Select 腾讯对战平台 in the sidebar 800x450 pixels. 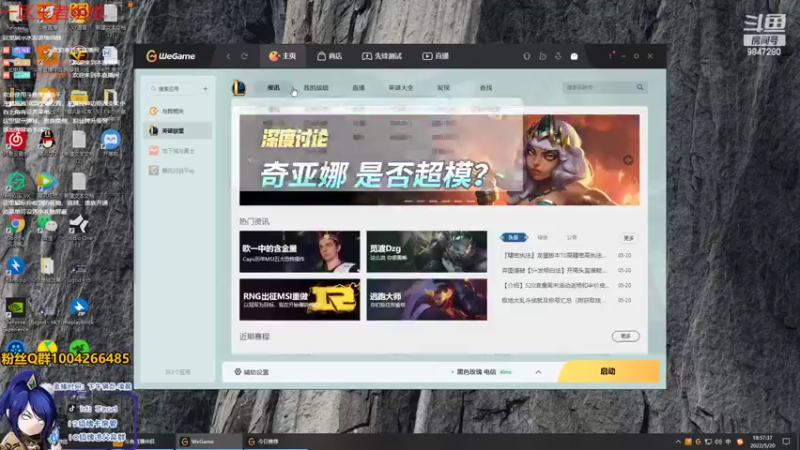[178, 170]
